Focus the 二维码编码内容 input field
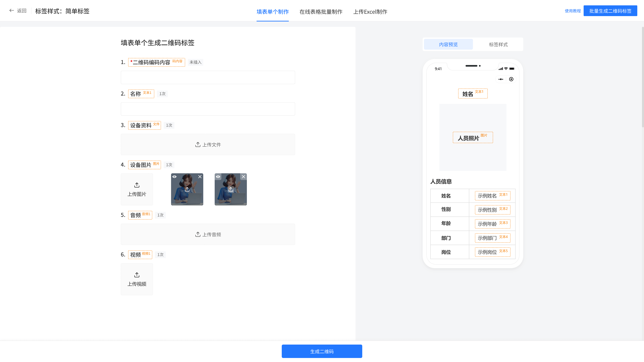The width and height of the screenshot is (644, 362). pos(208,77)
